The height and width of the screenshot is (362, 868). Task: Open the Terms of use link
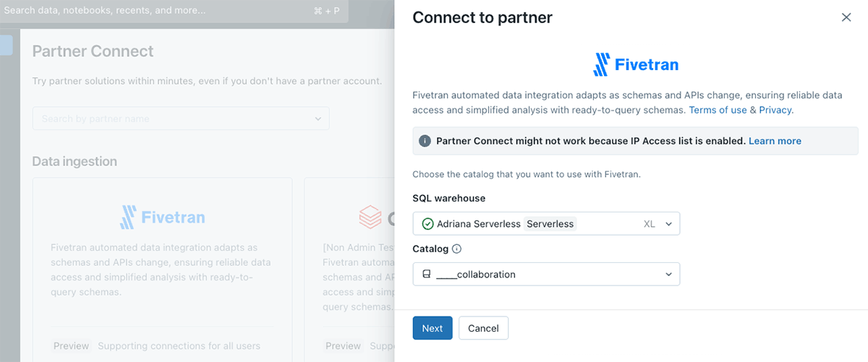[718, 110]
